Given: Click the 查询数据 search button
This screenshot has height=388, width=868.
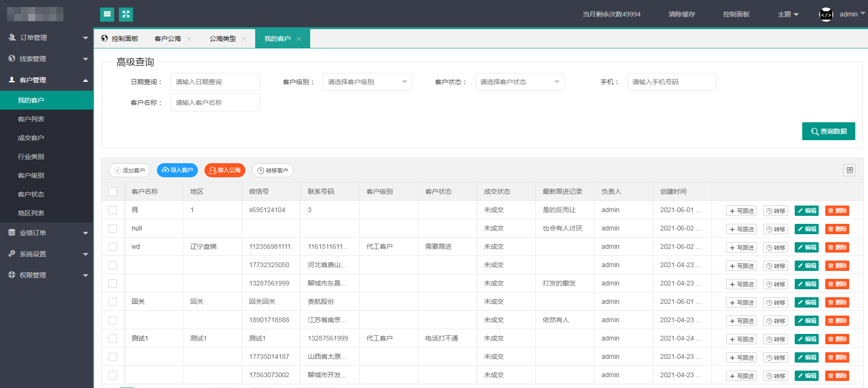Looking at the screenshot, I should pos(829,131).
